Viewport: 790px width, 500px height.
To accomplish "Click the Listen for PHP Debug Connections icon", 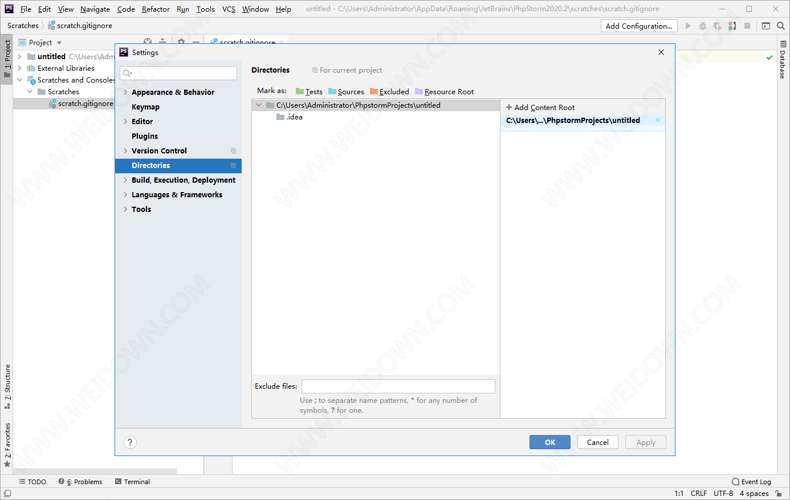I will pyautogui.click(x=732, y=26).
